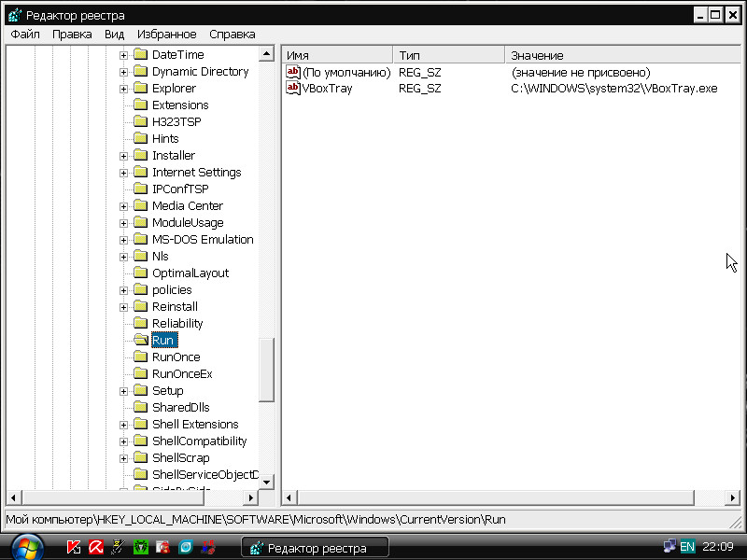Click the H323TSP folder icon

click(x=141, y=121)
